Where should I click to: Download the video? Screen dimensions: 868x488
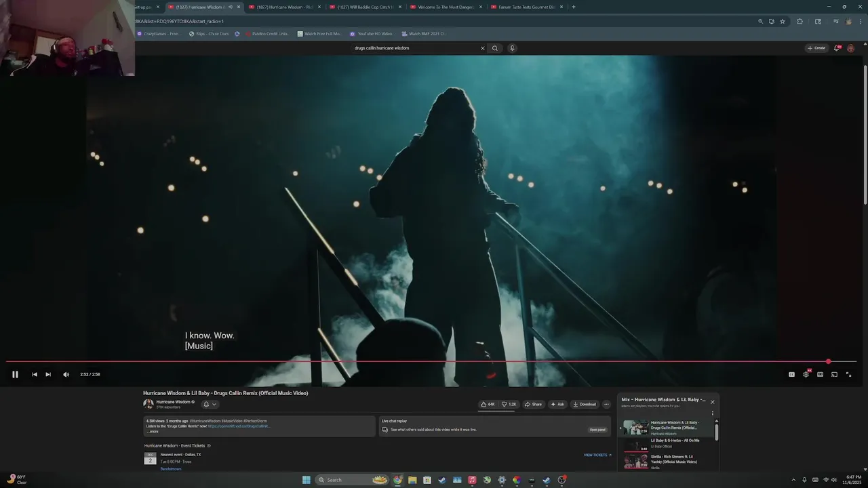coord(585,404)
